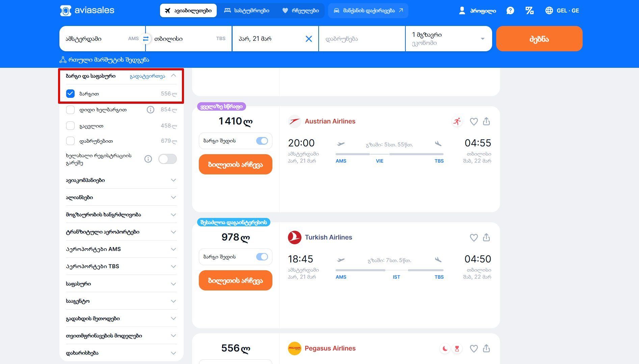The image size is (639, 364).
Task: Choose ticket for Turkish Airlines 978 ლ
Action: [x=235, y=280]
